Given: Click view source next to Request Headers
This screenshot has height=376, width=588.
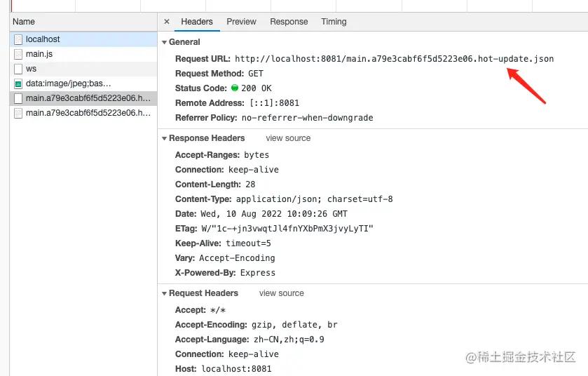Looking at the screenshot, I should click(x=281, y=293).
